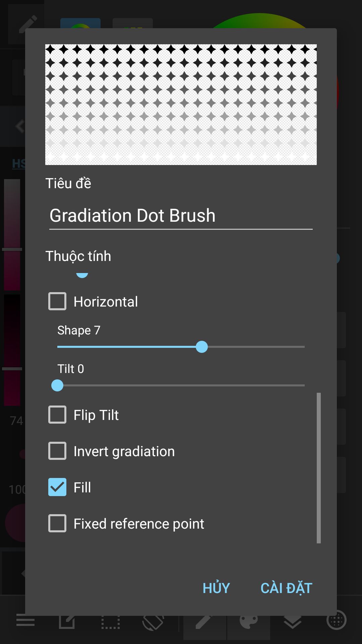Select the dashed rectangle selection tool
This screenshot has width=362, height=644.
(111, 622)
